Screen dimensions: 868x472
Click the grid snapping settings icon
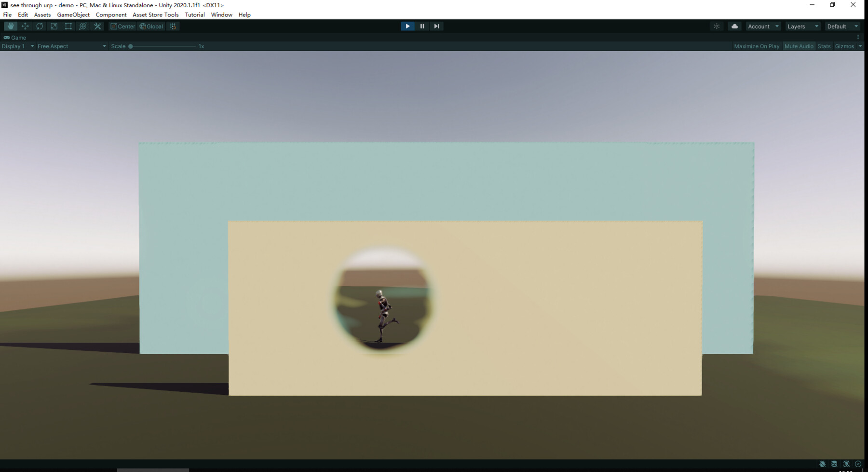pyautogui.click(x=173, y=26)
